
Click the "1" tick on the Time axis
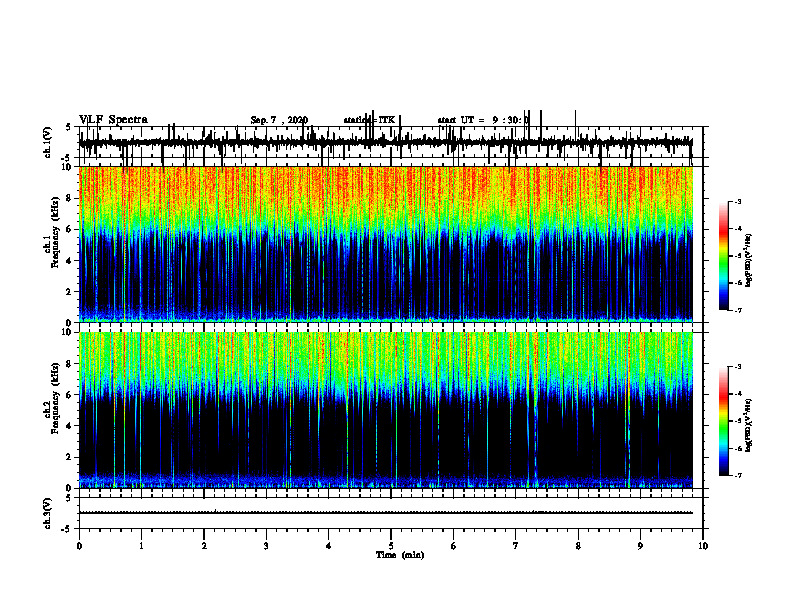coord(141,546)
